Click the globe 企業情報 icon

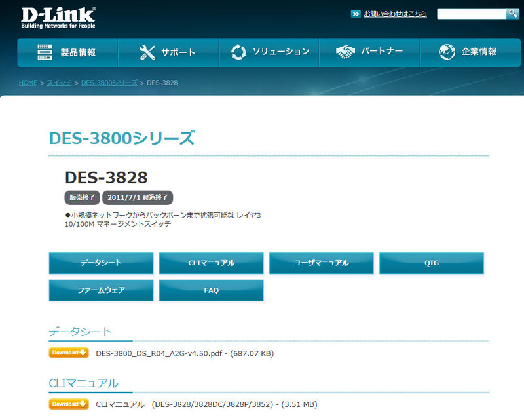click(x=447, y=52)
